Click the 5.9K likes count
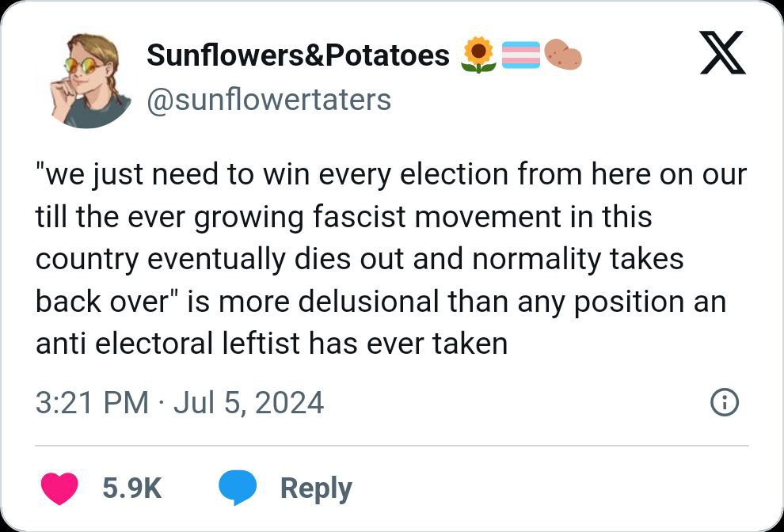Image resolution: width=784 pixels, height=532 pixels. (131, 488)
